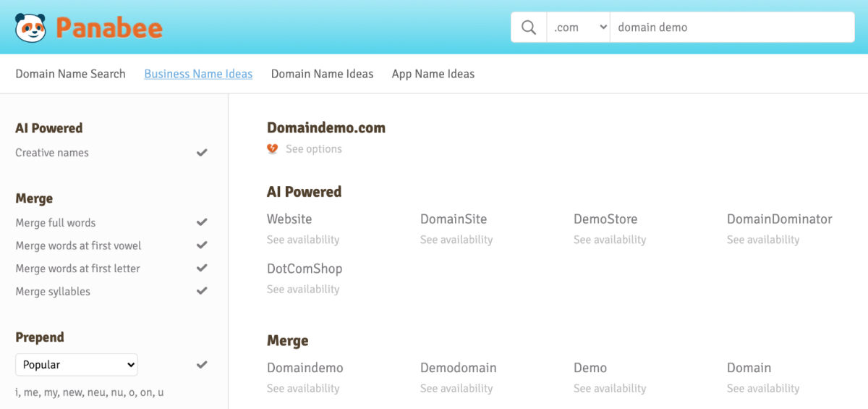
Task: Switch to the Domain Name Ideas tab
Action: coord(322,74)
